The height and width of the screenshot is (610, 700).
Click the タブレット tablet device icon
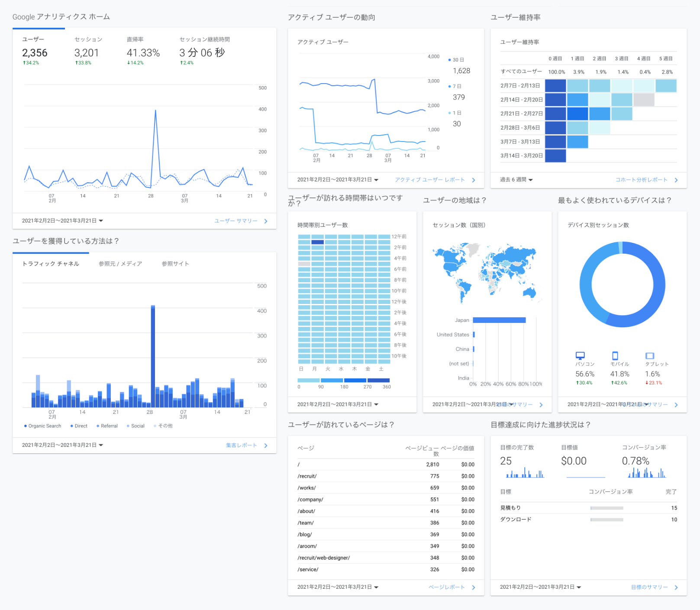click(649, 355)
